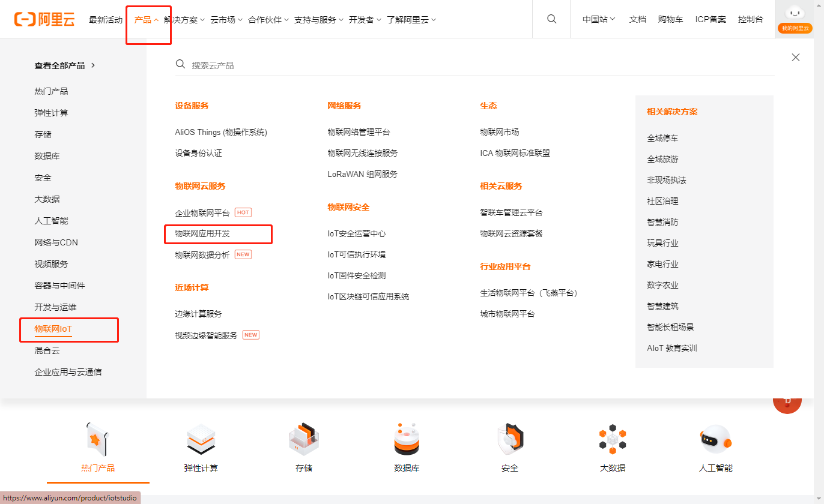824x504 pixels.
Task: Click the 热门产品 star box icon
Action: click(98, 440)
